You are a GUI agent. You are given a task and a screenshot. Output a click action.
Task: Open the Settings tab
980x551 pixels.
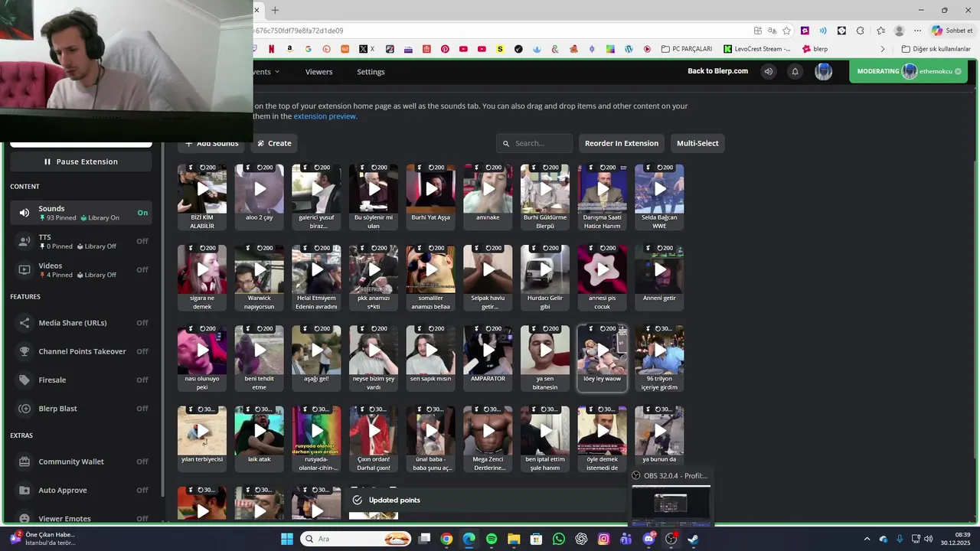pos(371,72)
